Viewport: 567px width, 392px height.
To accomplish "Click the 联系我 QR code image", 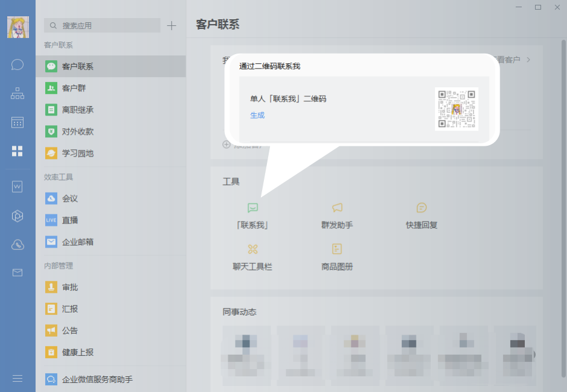I will coord(456,109).
